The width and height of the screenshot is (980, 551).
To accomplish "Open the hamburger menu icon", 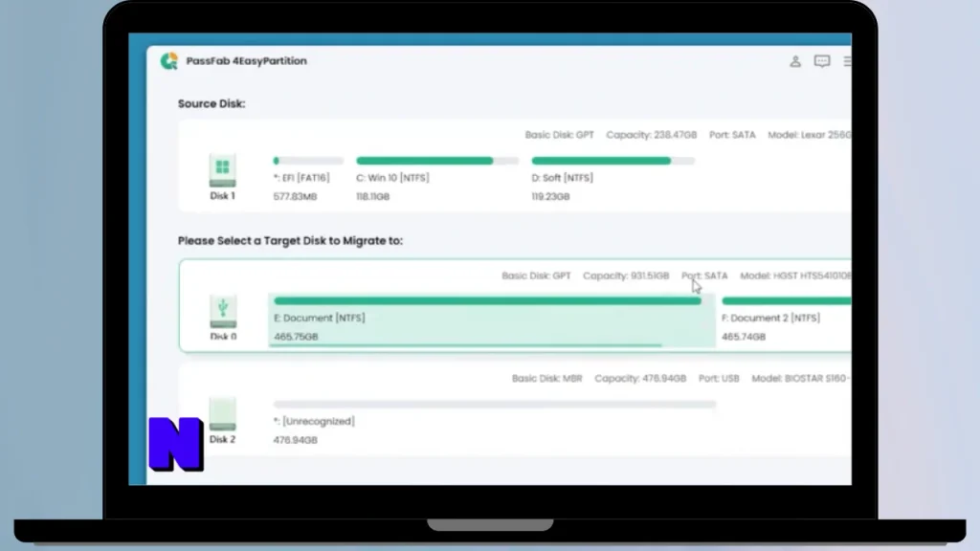I will tap(847, 61).
